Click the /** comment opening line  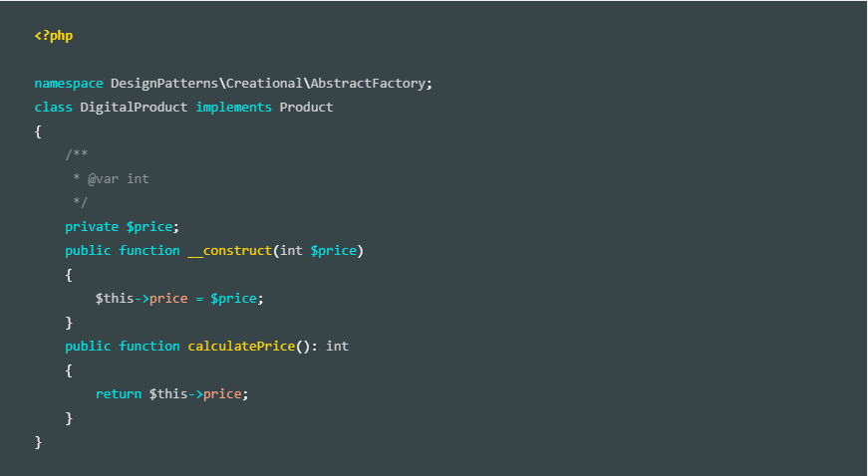point(77,154)
